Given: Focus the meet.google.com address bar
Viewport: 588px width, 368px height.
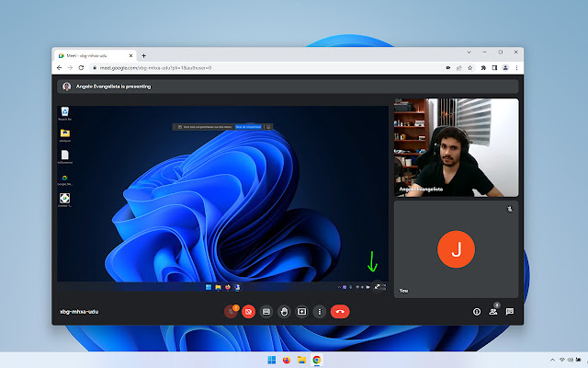Looking at the screenshot, I should coord(268,68).
